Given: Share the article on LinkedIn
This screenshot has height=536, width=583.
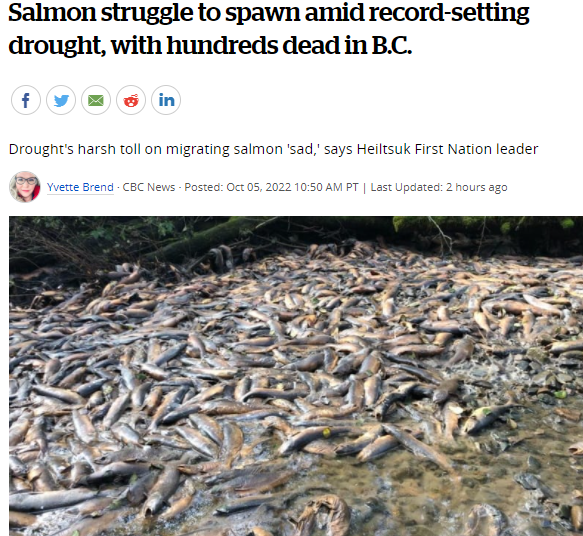Looking at the screenshot, I should (166, 100).
